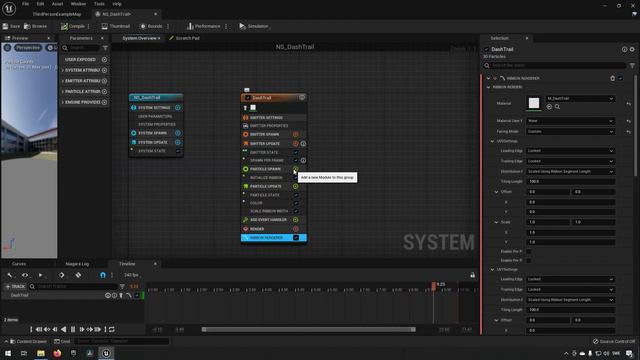Add a new Event Handler with plus icon

(x=296, y=220)
